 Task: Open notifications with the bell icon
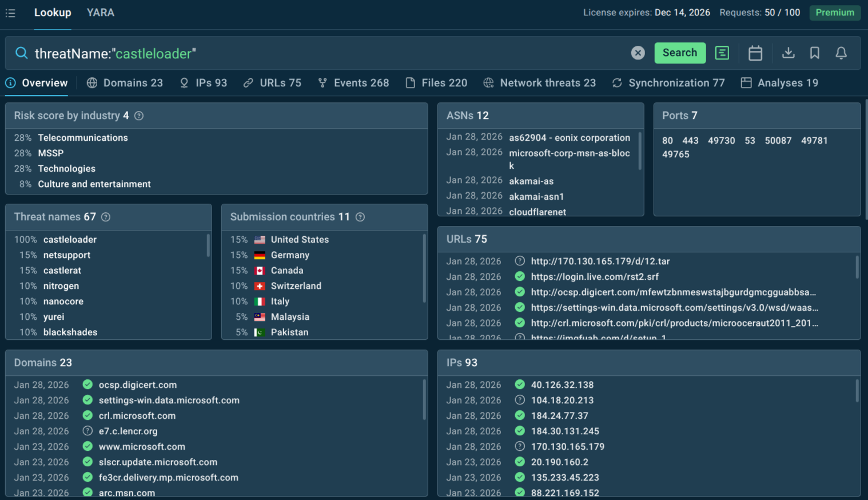click(841, 53)
